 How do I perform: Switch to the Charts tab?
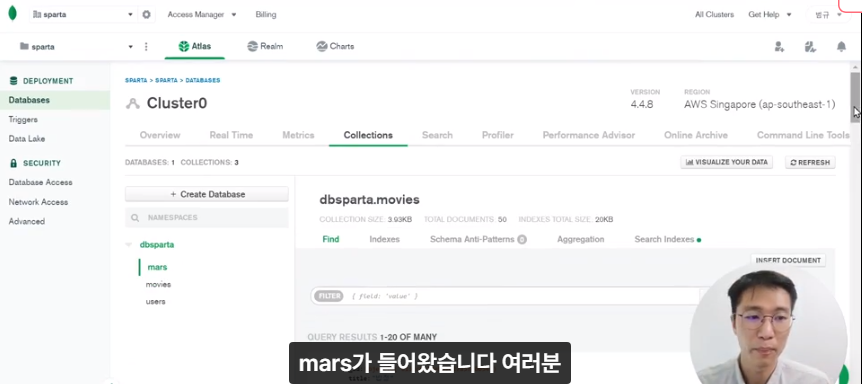click(x=335, y=46)
